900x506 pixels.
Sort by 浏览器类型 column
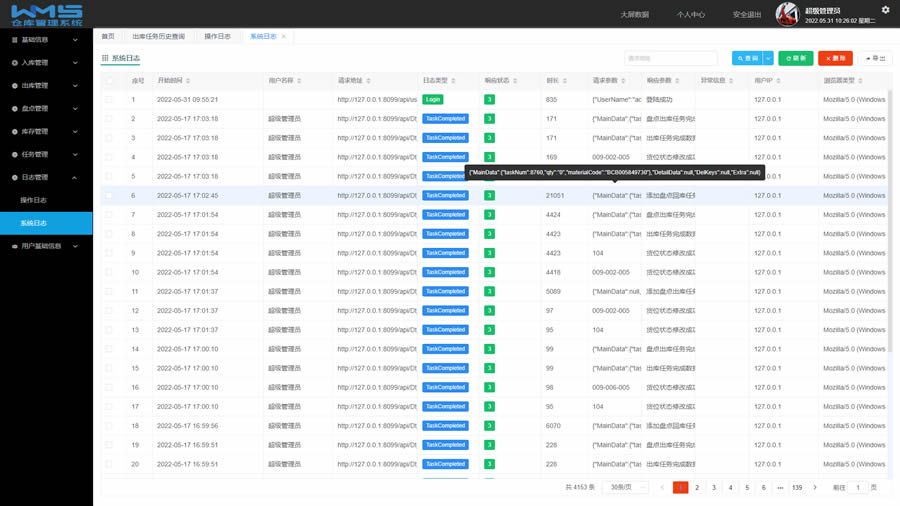[x=860, y=80]
